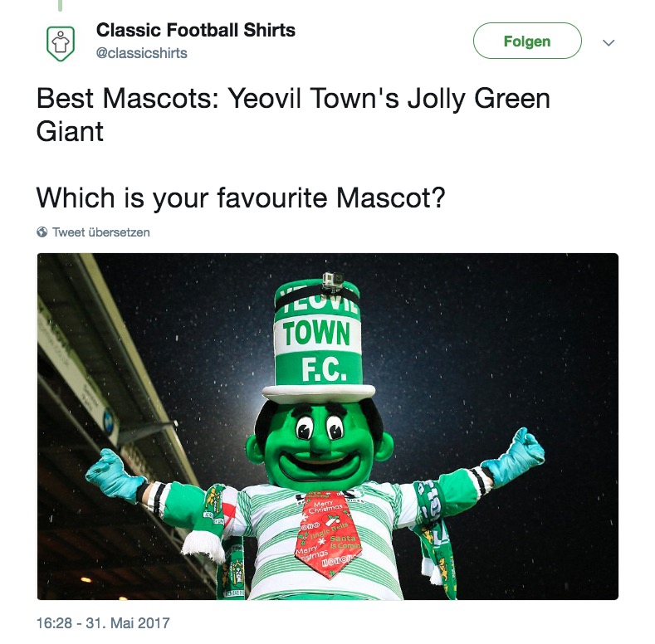This screenshot has height=644, width=655.
Task: Open the tweet timestamp 16:28 - 31. Mai 2017
Action: 103,623
